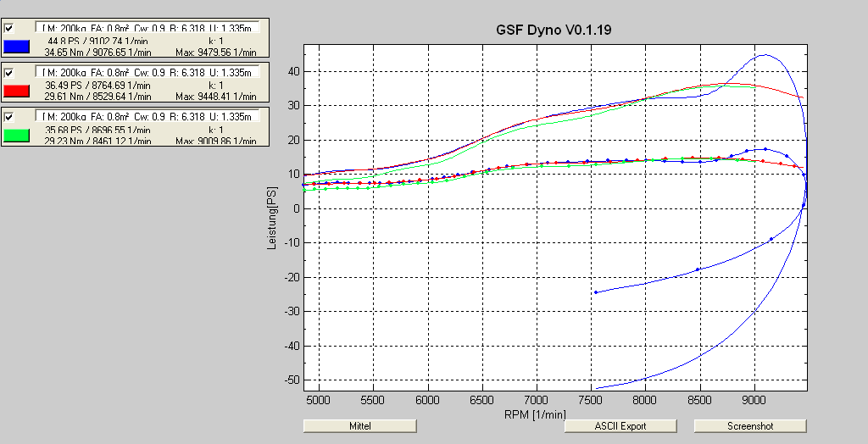Image resolution: width=868 pixels, height=444 pixels.
Task: Click the blue run's parameter text field
Action: tap(147, 28)
